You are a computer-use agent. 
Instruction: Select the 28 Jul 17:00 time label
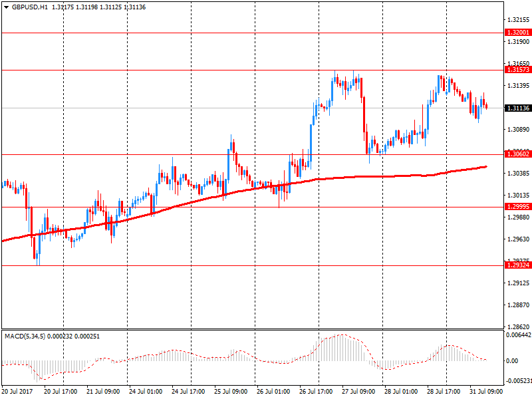[444, 392]
